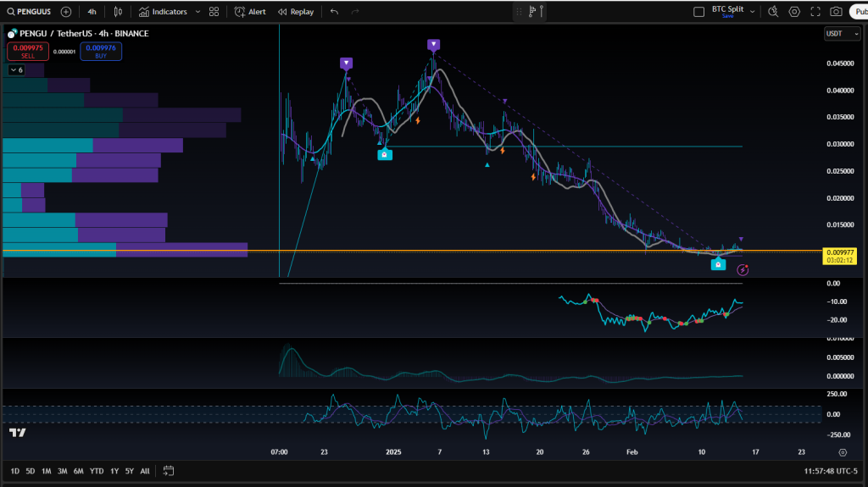
Task: Open symbol search for PENGUUS
Action: click(29, 12)
